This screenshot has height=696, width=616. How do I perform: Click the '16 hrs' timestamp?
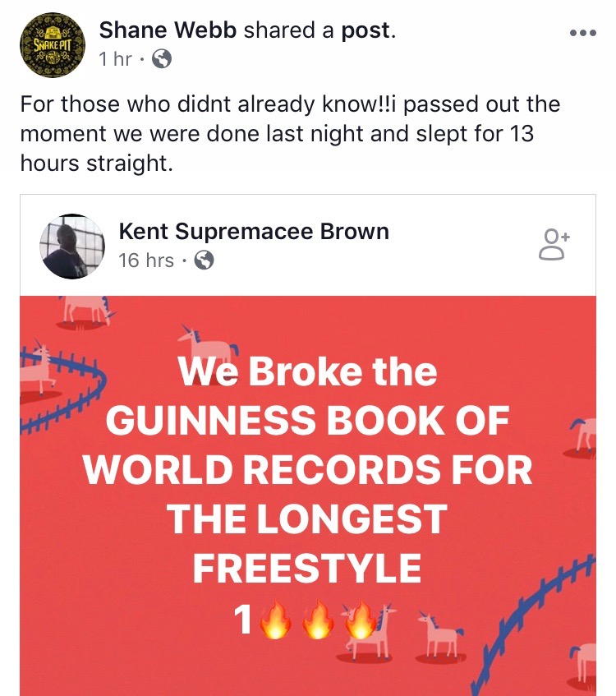click(146, 260)
